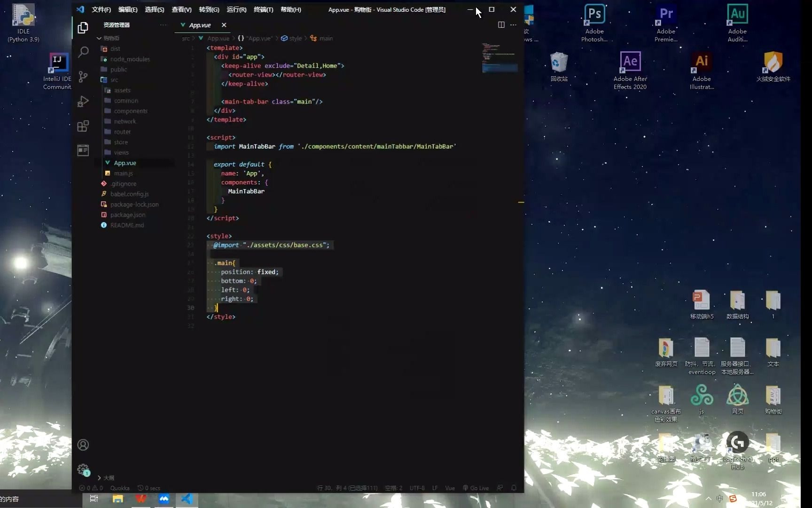Open the Source Control view

point(83,77)
